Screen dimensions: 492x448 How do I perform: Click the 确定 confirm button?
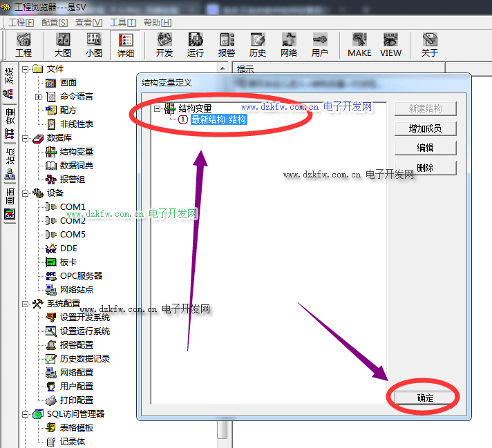(425, 398)
